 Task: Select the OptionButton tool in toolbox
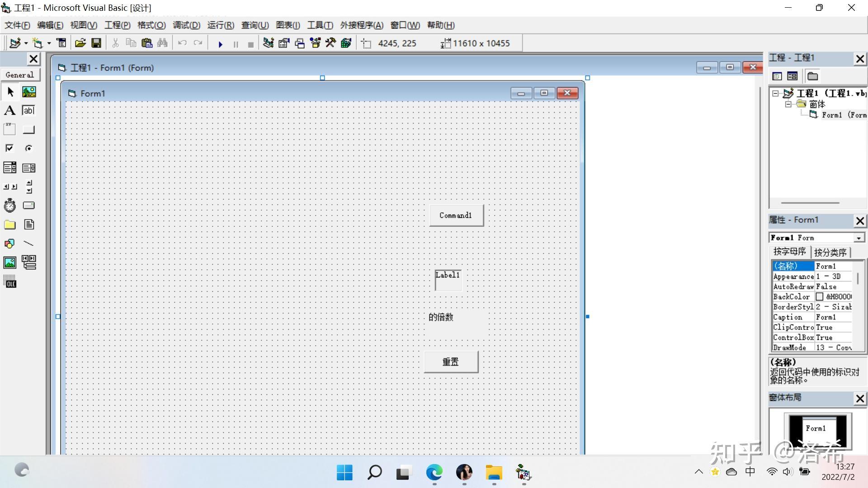[28, 148]
